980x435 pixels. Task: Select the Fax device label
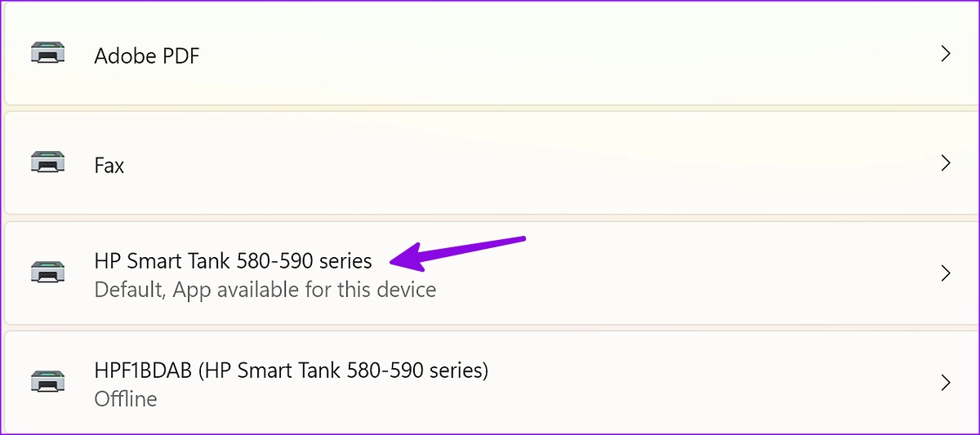click(x=109, y=166)
